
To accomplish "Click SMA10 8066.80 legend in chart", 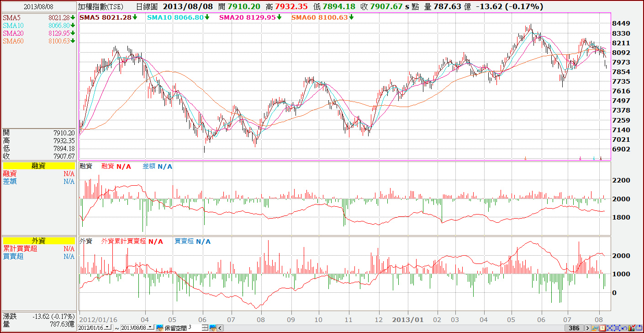I will (179, 17).
